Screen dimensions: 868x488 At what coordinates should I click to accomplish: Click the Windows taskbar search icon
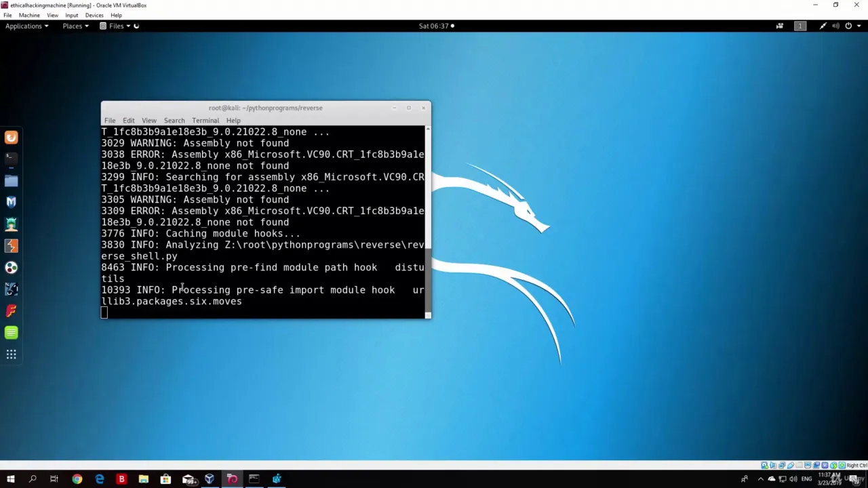[32, 479]
